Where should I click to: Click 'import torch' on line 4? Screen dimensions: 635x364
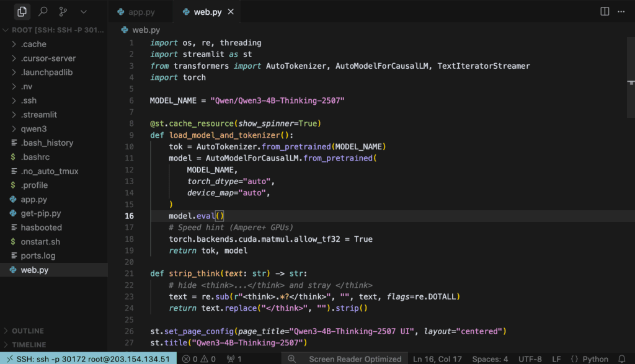pyautogui.click(x=178, y=78)
